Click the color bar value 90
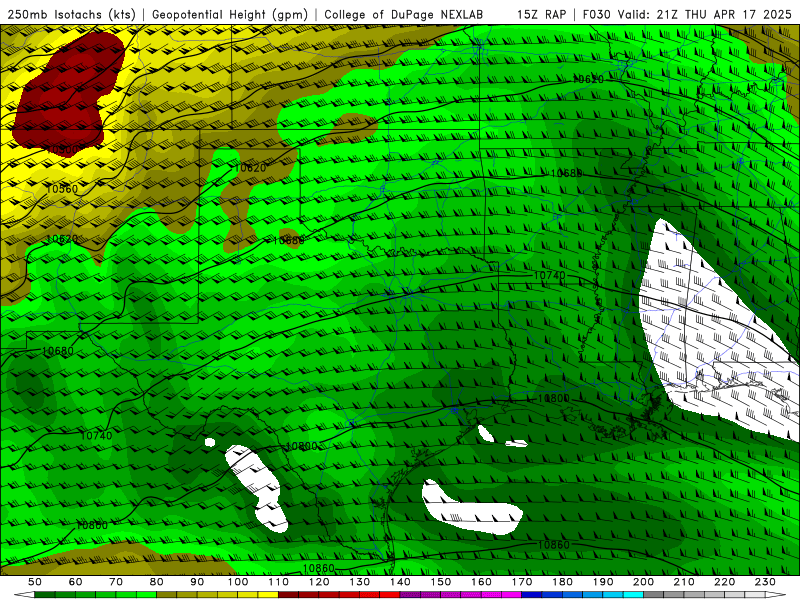Viewport: 800px width, 600px height. (x=197, y=582)
